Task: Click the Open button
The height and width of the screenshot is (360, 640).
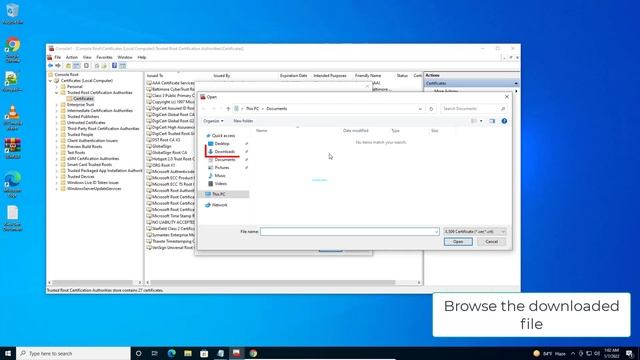Action: (458, 242)
